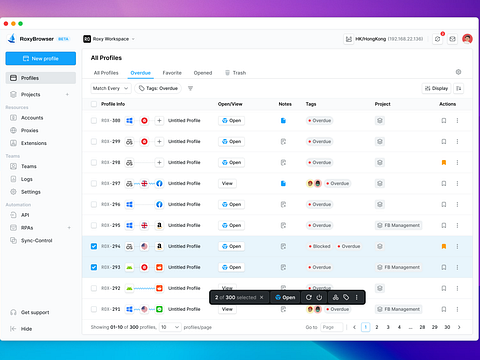Click the tag icon in selection toolbar
The width and height of the screenshot is (480, 360).
tap(346, 297)
